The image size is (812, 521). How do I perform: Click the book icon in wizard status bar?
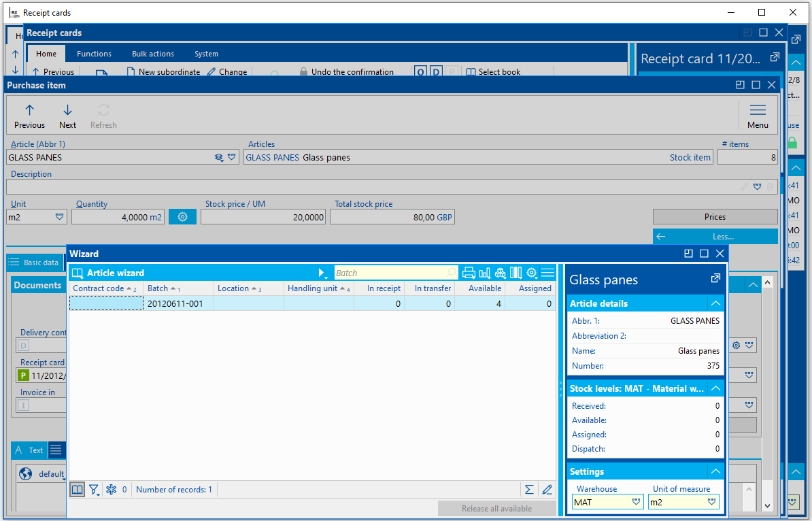(x=77, y=490)
